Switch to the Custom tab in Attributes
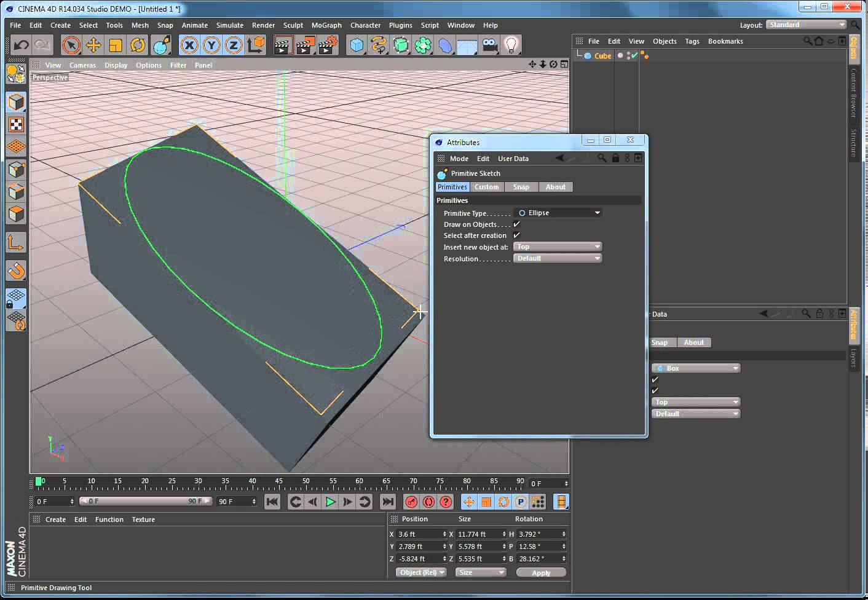Image resolution: width=868 pixels, height=600 pixels. pos(486,187)
